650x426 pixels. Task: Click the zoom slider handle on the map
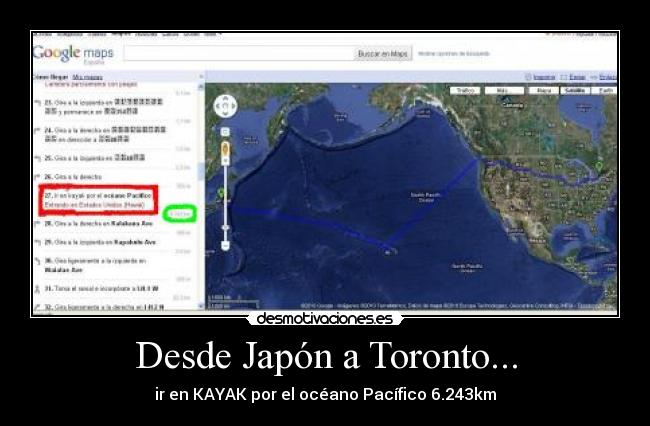tap(225, 228)
